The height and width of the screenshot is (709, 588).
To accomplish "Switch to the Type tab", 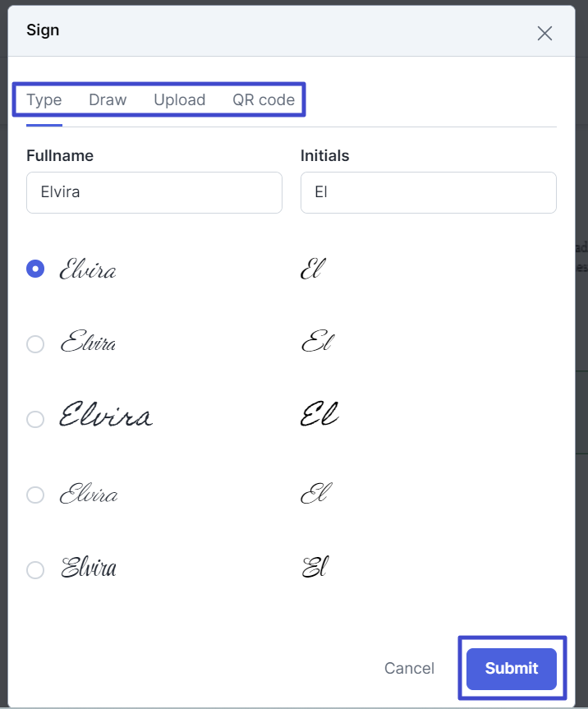I will point(44,99).
